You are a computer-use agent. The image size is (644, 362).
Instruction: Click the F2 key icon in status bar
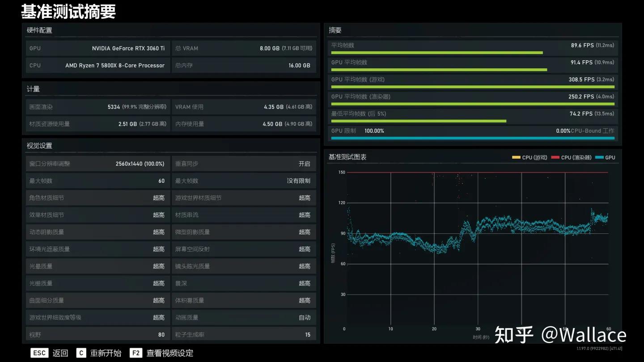click(136, 353)
